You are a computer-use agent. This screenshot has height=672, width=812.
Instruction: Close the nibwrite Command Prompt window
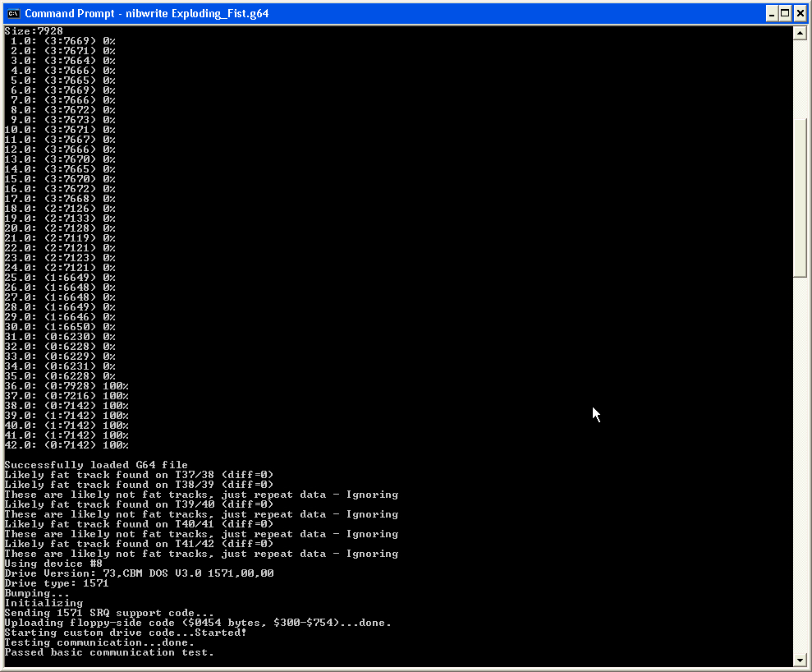(800, 13)
